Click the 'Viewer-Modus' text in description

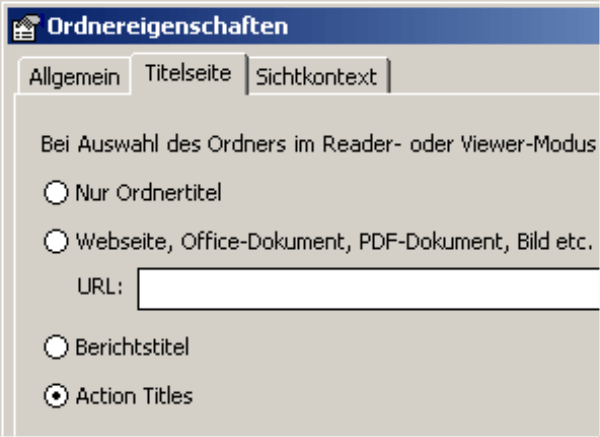pyautogui.click(x=528, y=144)
